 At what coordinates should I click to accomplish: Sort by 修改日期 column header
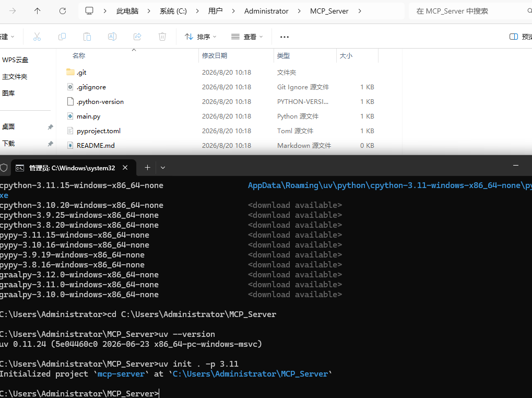215,56
